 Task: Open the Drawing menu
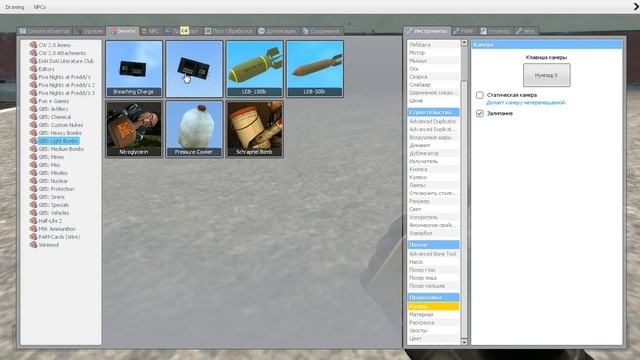(15, 7)
